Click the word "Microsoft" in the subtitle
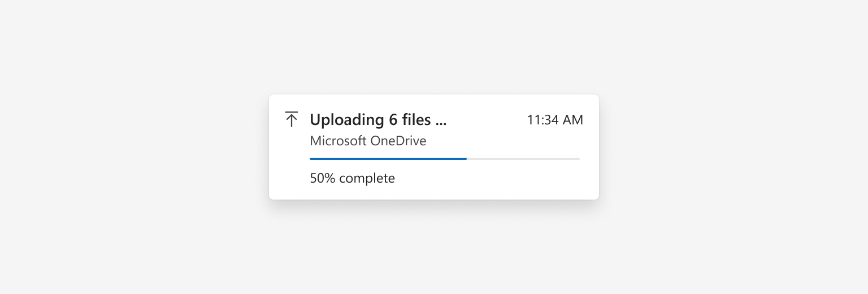The image size is (868, 294). [x=338, y=141]
